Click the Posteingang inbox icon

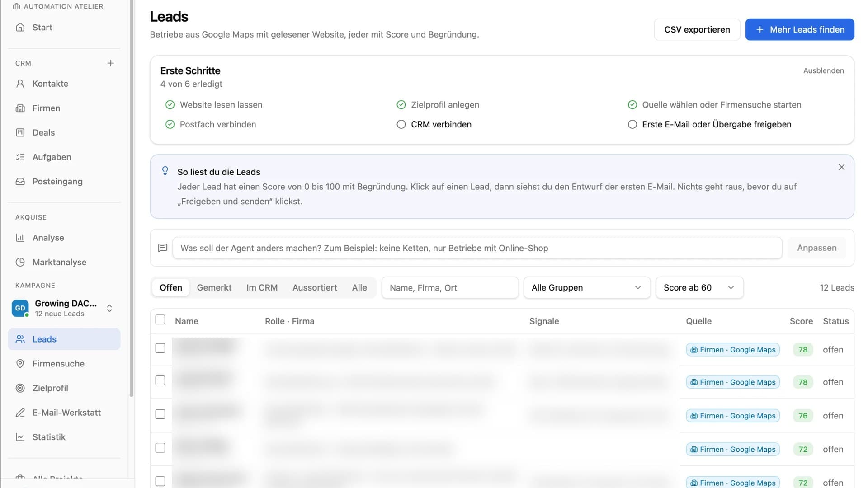(20, 181)
